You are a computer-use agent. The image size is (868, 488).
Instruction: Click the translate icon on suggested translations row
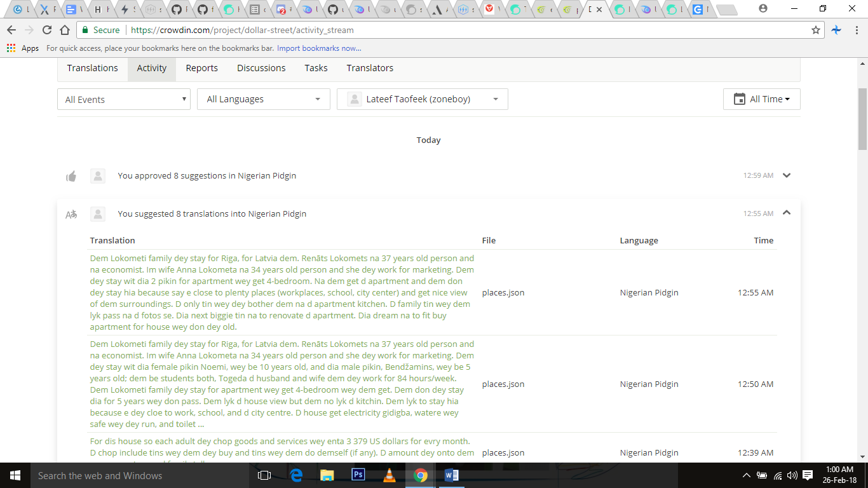[71, 214]
